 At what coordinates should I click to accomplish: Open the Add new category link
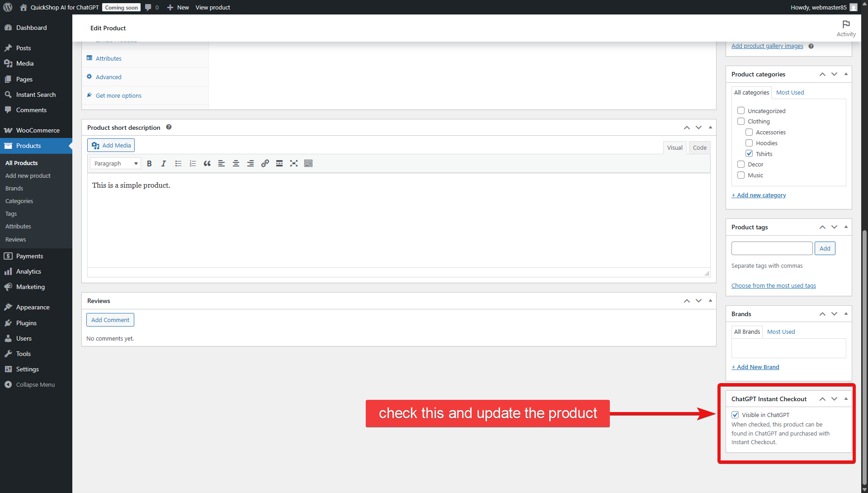tap(759, 195)
